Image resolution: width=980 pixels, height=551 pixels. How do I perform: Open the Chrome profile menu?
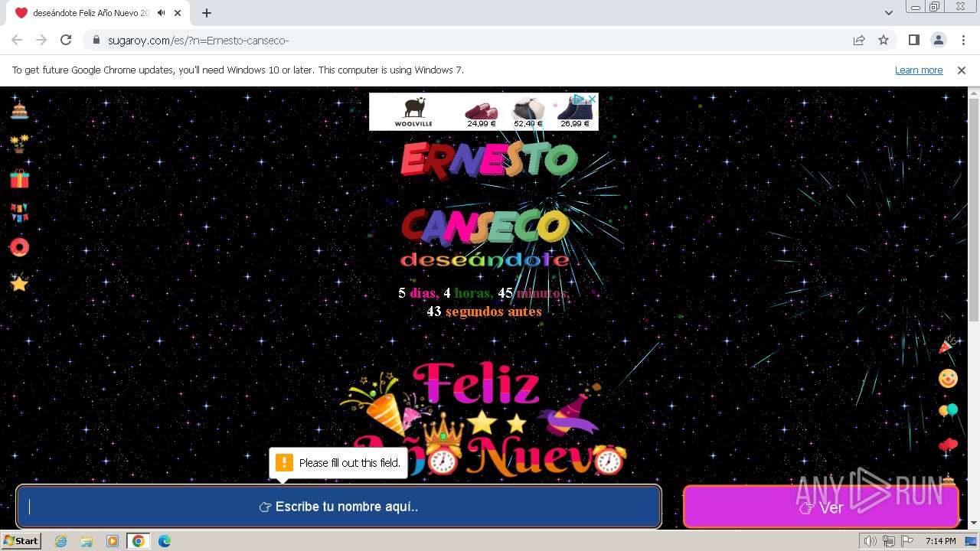938,41
